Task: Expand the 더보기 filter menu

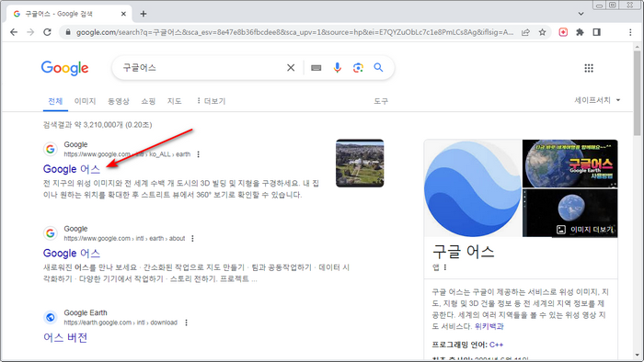Action: (x=211, y=101)
